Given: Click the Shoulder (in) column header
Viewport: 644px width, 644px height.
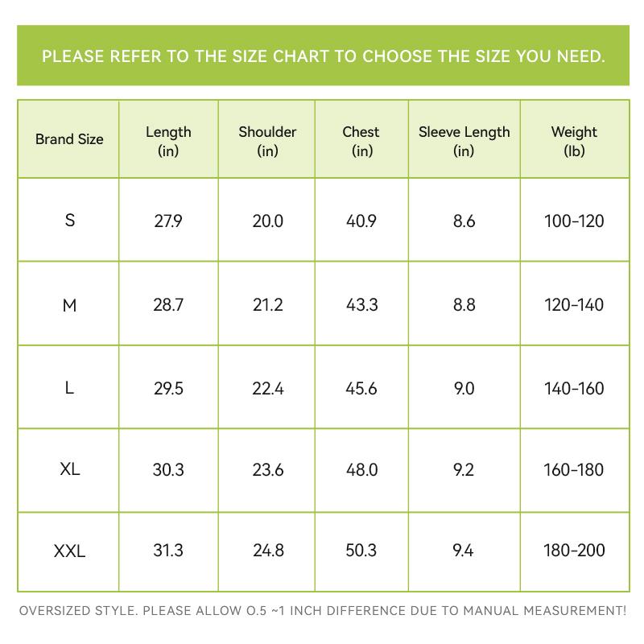Looking at the screenshot, I should tap(267, 140).
